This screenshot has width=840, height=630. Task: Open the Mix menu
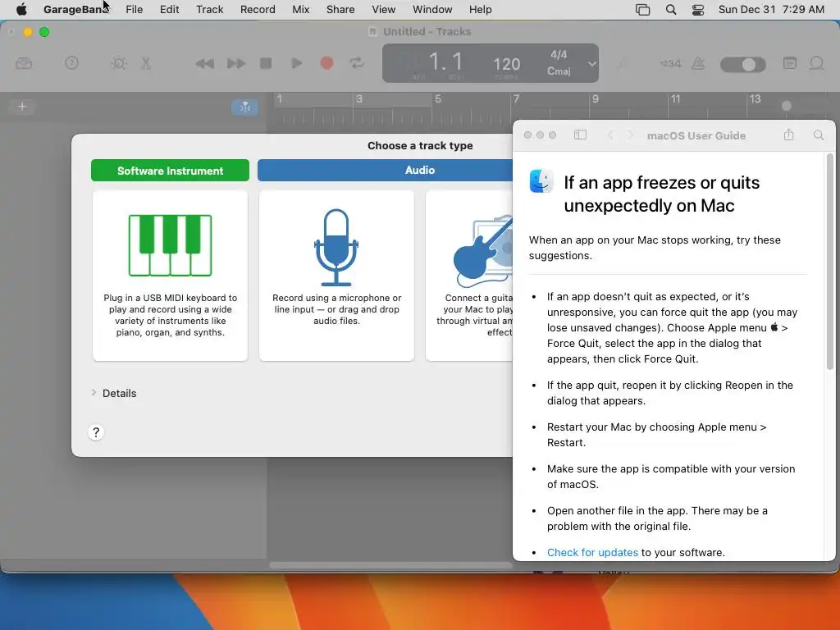pos(300,9)
